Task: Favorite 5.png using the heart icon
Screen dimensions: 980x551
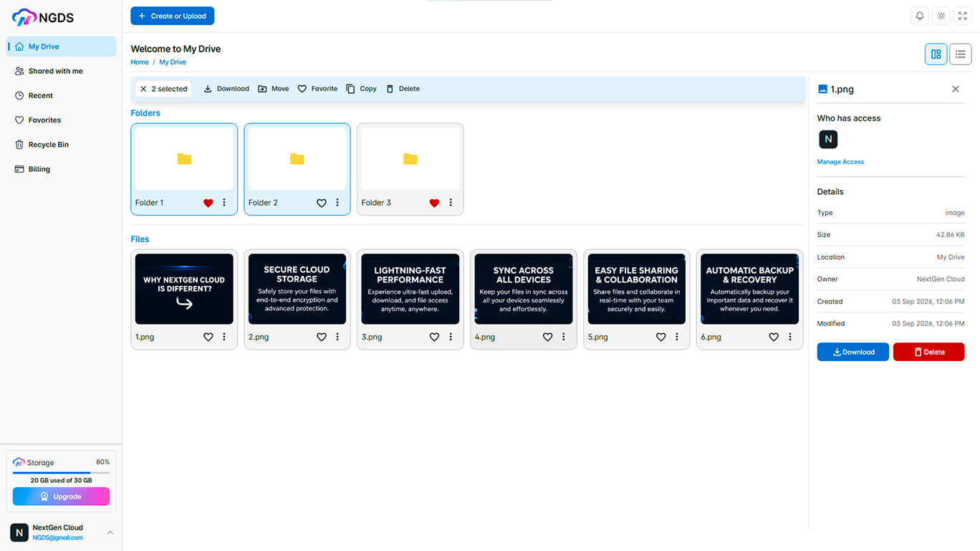Action: coord(661,337)
